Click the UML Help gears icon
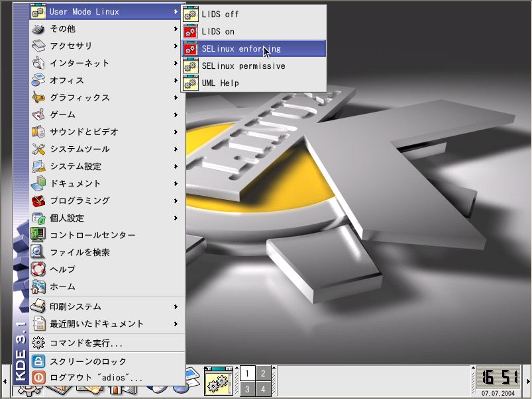This screenshot has height=399, width=532. (190, 83)
